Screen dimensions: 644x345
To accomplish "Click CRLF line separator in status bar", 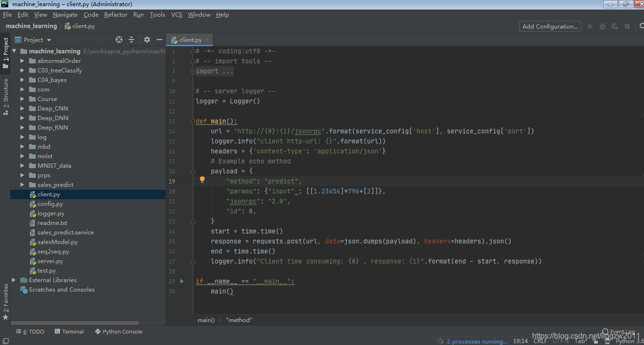I will 540,341.
